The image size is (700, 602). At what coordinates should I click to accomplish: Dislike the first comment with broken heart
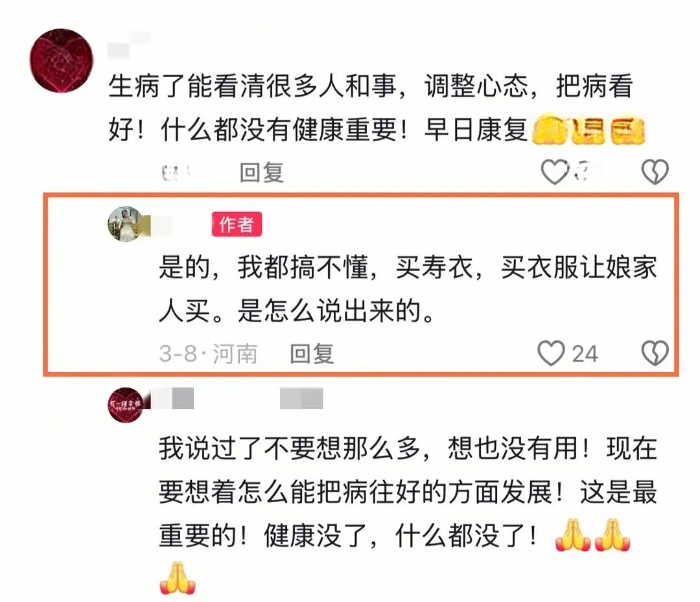(x=655, y=172)
